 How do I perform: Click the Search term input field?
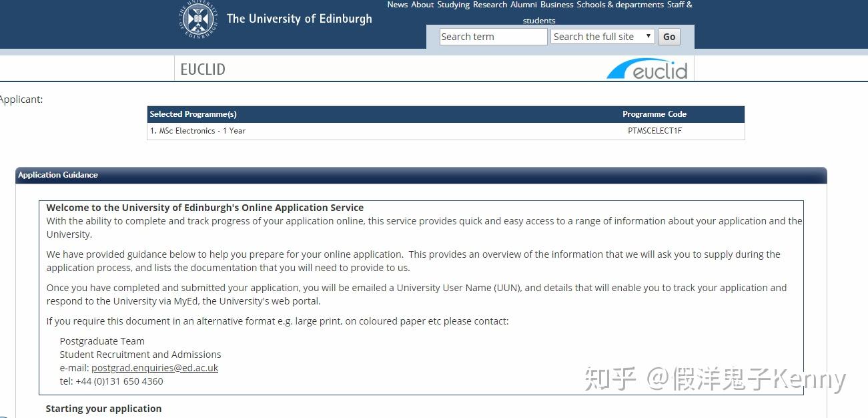492,36
